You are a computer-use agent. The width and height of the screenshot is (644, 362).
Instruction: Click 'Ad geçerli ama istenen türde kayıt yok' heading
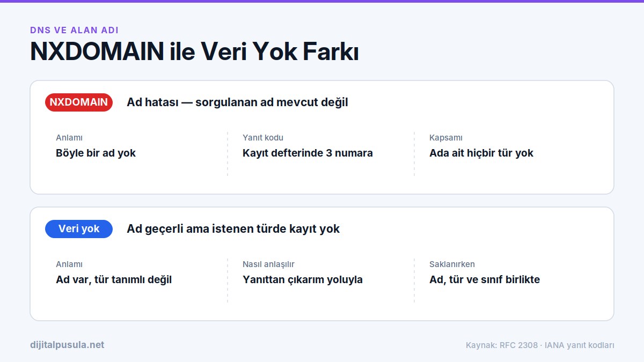pyautogui.click(x=233, y=228)
